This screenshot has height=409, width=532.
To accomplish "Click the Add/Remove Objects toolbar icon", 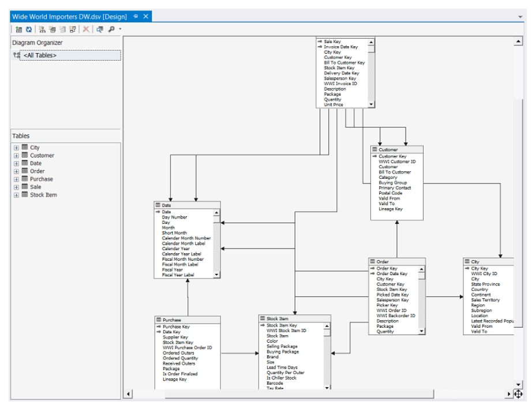I will pyautogui.click(x=19, y=29).
